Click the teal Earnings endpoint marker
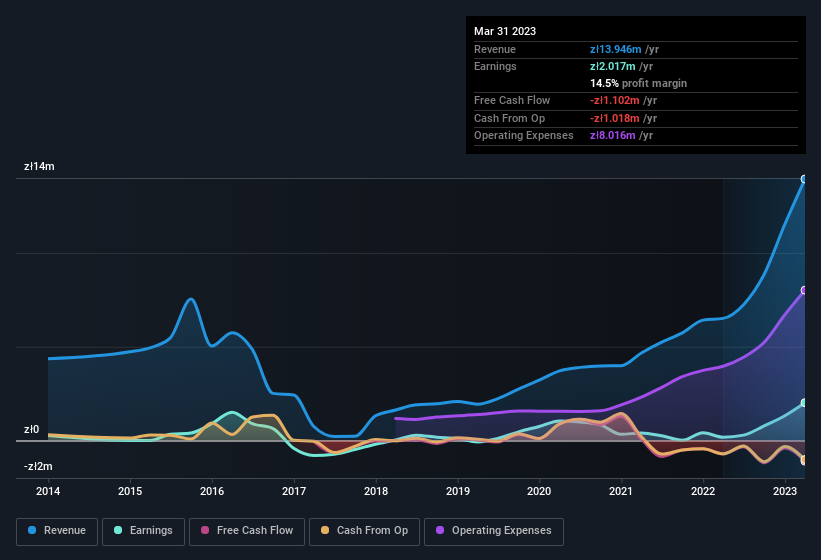The height and width of the screenshot is (560, 821). pyautogui.click(x=803, y=403)
